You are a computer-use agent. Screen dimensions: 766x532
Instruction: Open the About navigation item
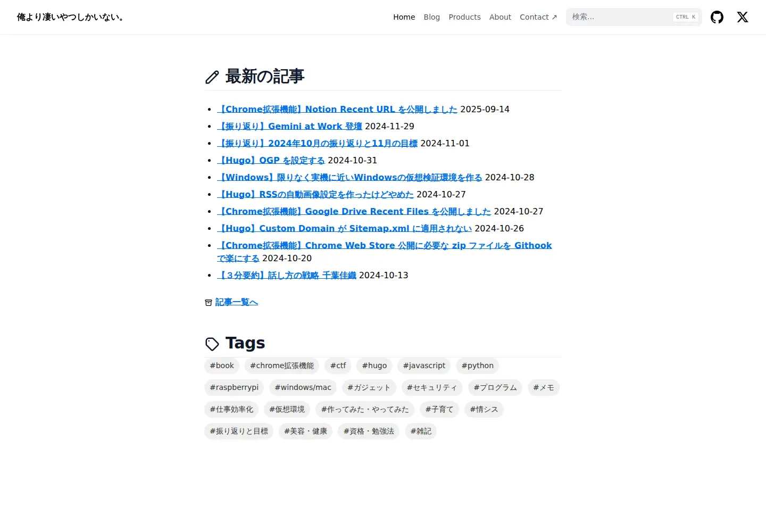point(500,17)
